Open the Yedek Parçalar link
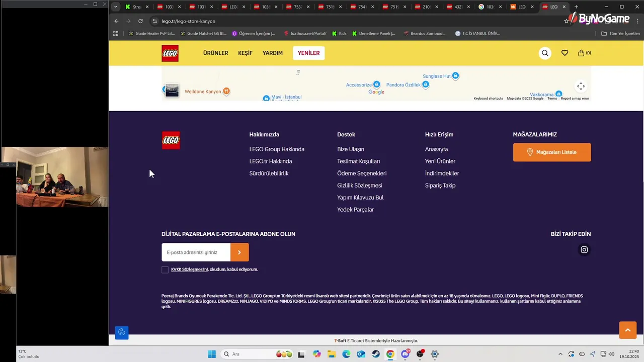The image size is (644, 362). [x=355, y=210]
